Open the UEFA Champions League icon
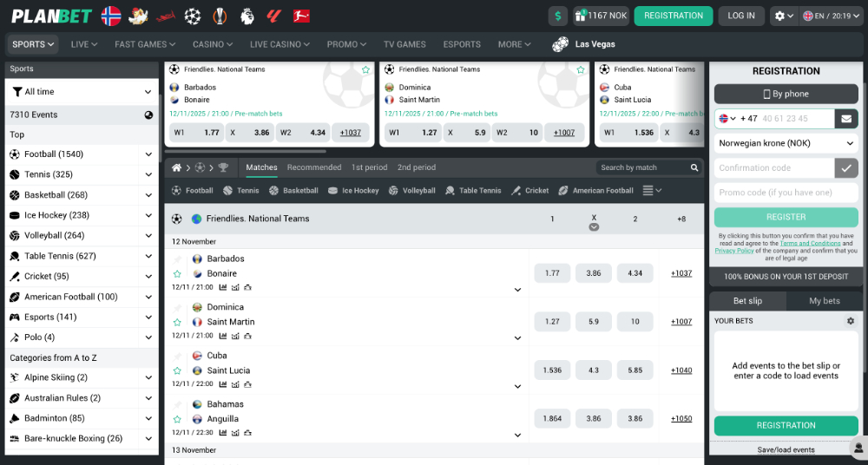 193,16
